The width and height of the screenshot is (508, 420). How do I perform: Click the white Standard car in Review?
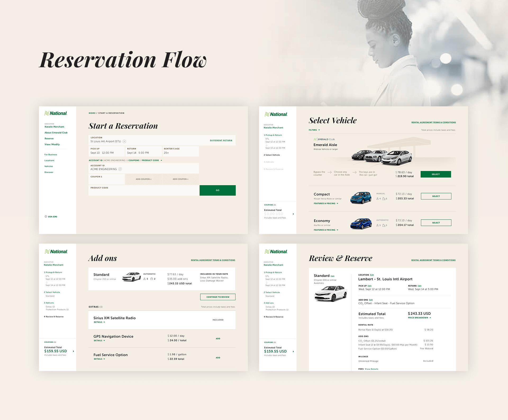[x=331, y=294]
